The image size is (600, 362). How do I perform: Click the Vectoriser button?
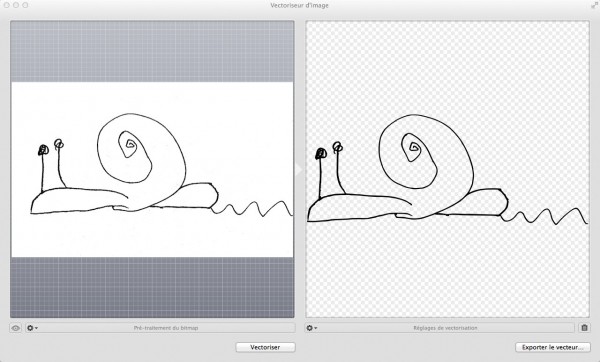pyautogui.click(x=265, y=347)
